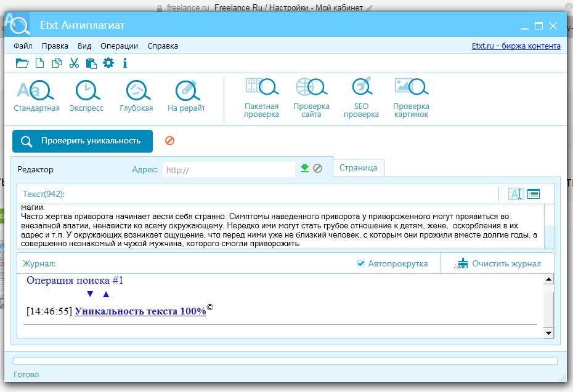This screenshot has height=392, width=573.
Task: Click journal scrollbar up arrow
Action: (548, 279)
